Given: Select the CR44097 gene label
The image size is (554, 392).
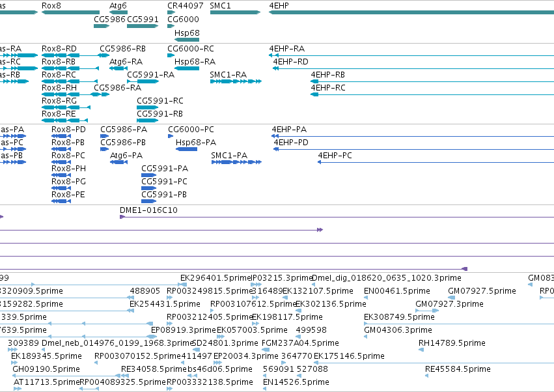Looking at the screenshot, I should [x=186, y=6].
